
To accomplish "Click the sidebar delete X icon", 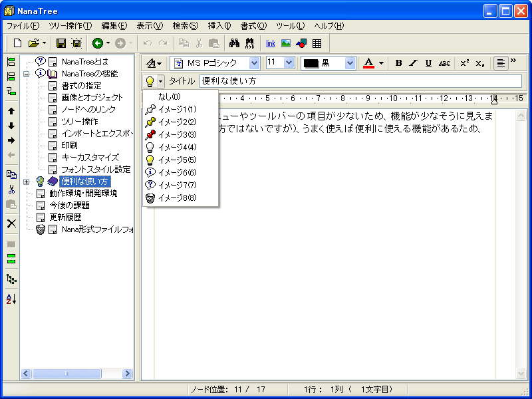I will (11, 223).
